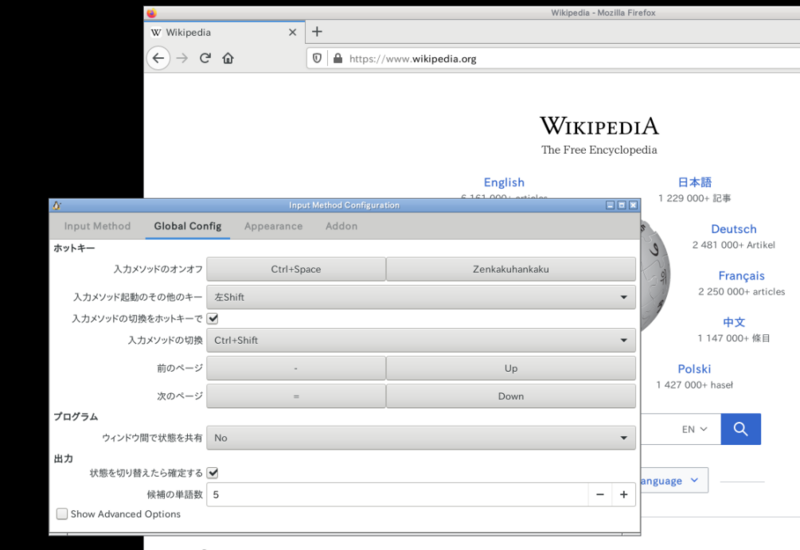
Task: Click the Input Method Configuration window icon
Action: (57, 205)
